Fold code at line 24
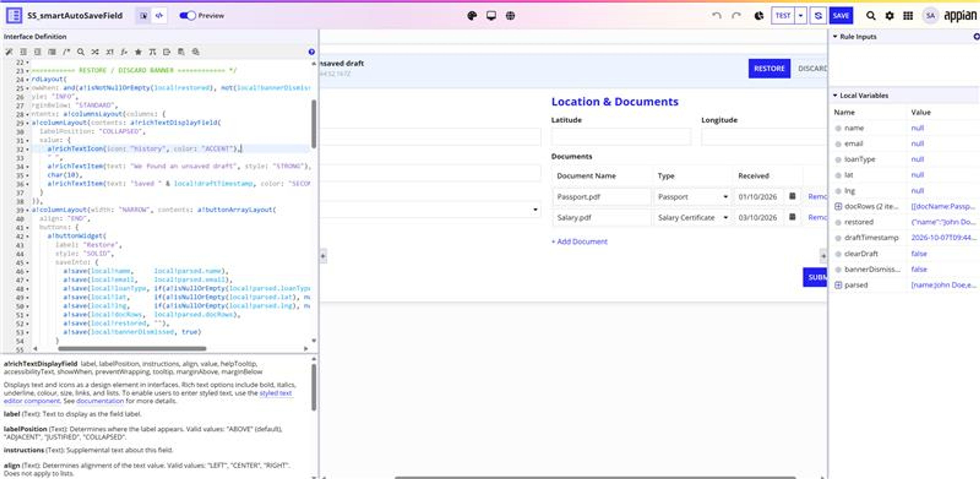 [x=28, y=80]
